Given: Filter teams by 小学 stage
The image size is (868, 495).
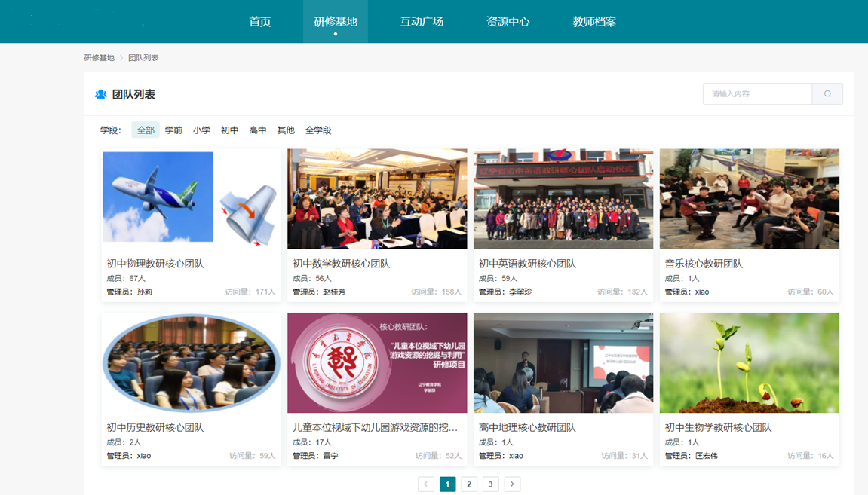Looking at the screenshot, I should click(201, 130).
